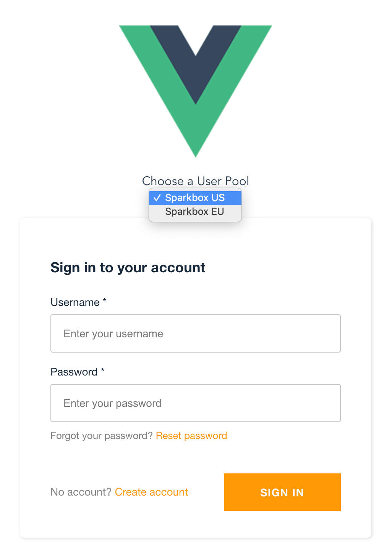Click the Password field label
The width and height of the screenshot is (392, 556).
click(x=74, y=372)
